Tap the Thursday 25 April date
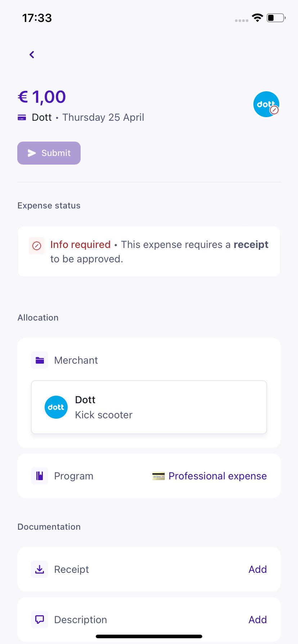This screenshot has width=298, height=644. pos(103,118)
